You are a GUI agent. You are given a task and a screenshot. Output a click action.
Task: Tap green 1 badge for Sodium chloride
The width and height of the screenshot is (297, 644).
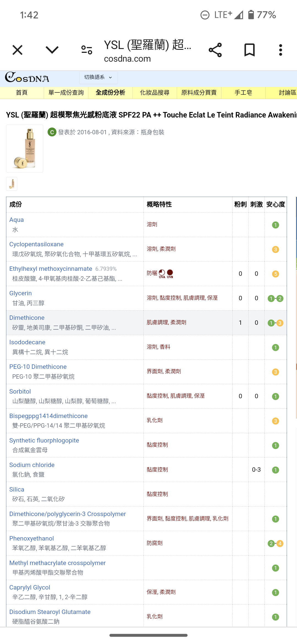tap(276, 470)
